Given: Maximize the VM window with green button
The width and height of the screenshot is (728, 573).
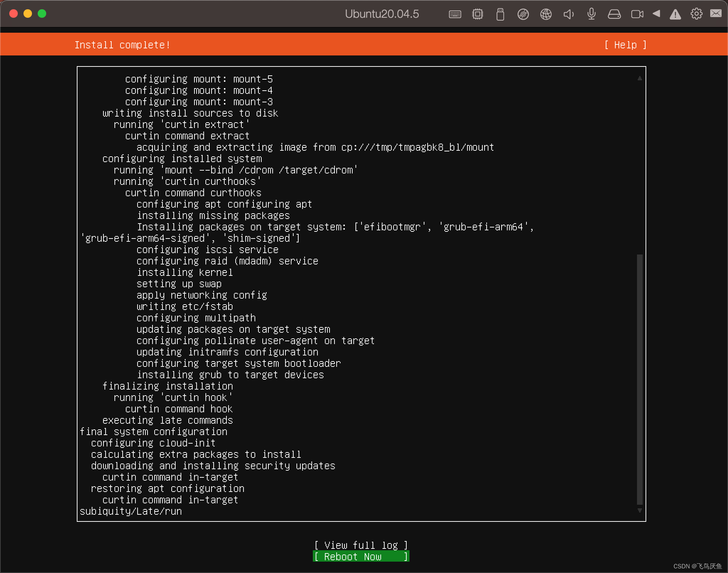Looking at the screenshot, I should click(42, 14).
